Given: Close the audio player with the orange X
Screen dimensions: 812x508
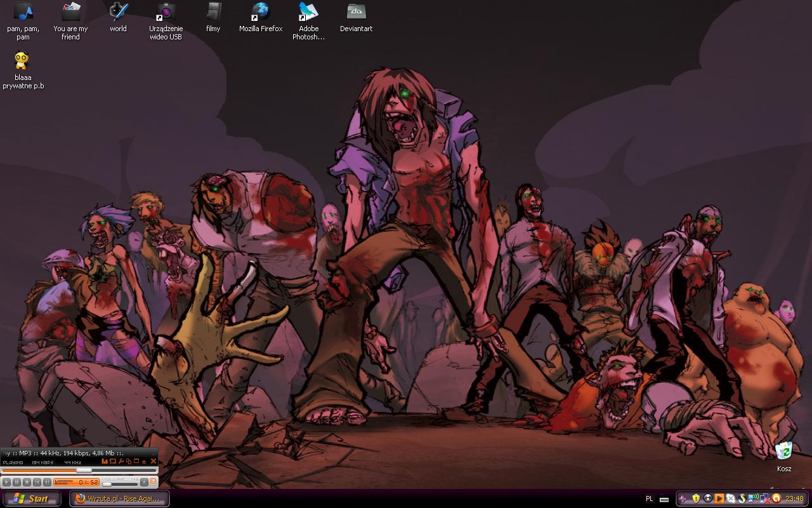Looking at the screenshot, I should (153, 461).
